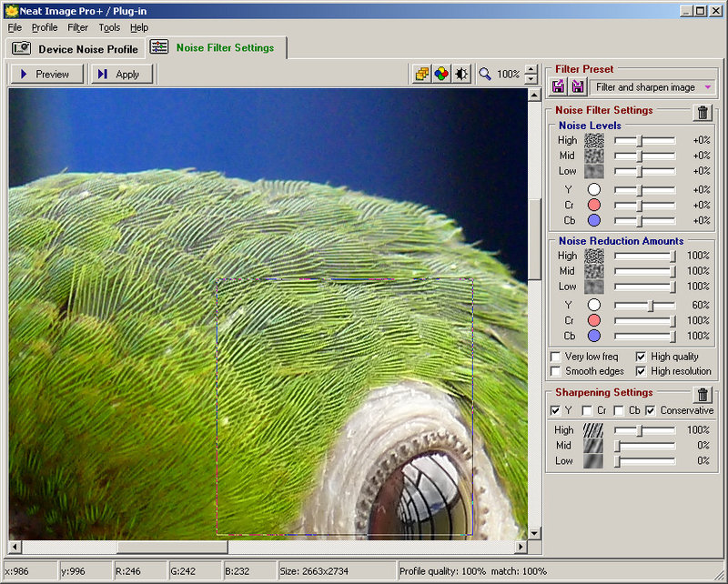This screenshot has width=728, height=584.
Task: Click the component viewer stacked-layers icon
Action: tap(422, 74)
